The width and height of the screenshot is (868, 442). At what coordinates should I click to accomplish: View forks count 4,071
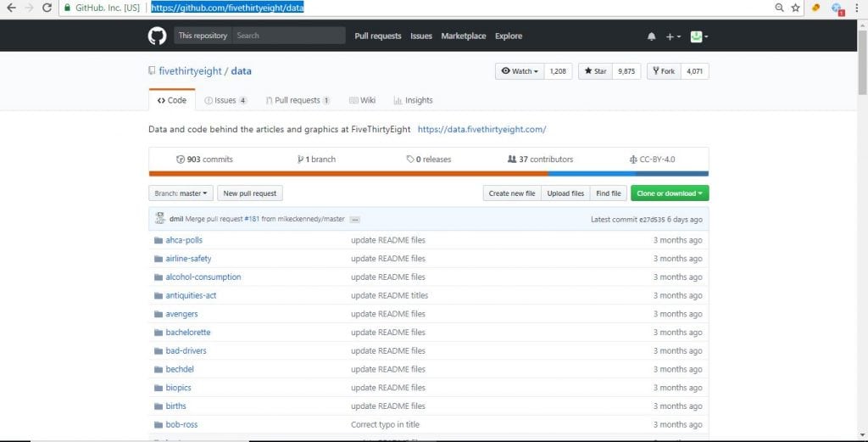(x=695, y=71)
